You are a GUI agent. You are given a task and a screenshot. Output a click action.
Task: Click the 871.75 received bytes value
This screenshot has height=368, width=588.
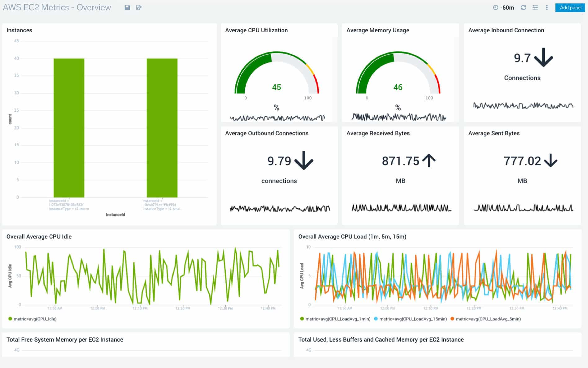click(400, 161)
